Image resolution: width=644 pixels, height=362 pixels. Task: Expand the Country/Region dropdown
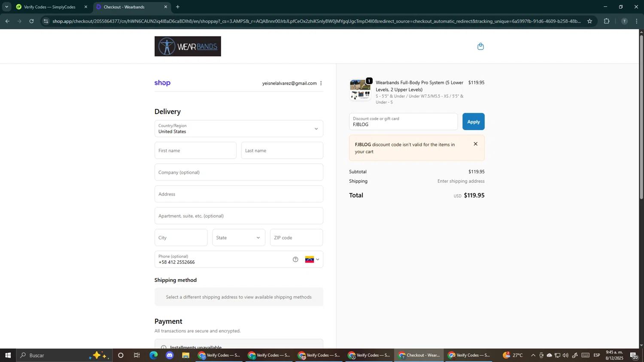click(239, 129)
